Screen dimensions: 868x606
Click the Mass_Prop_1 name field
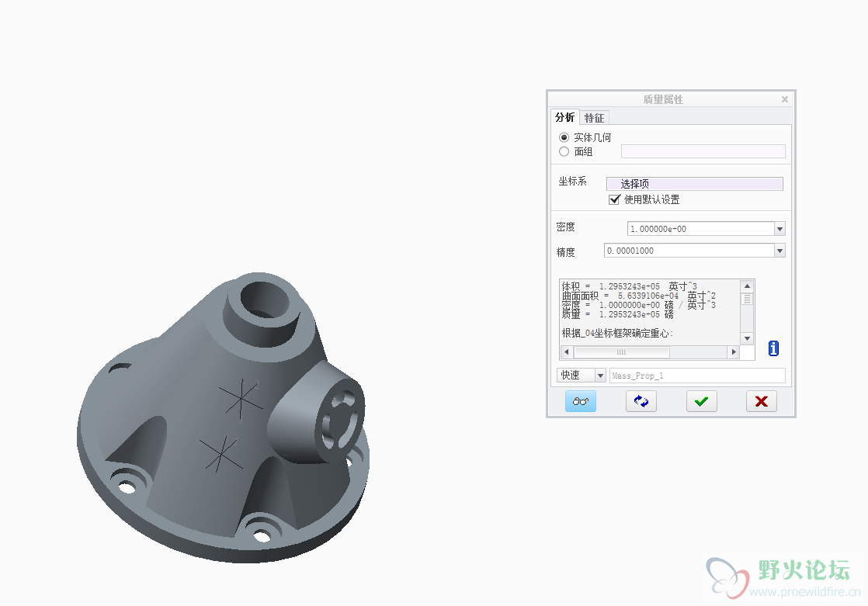click(697, 376)
